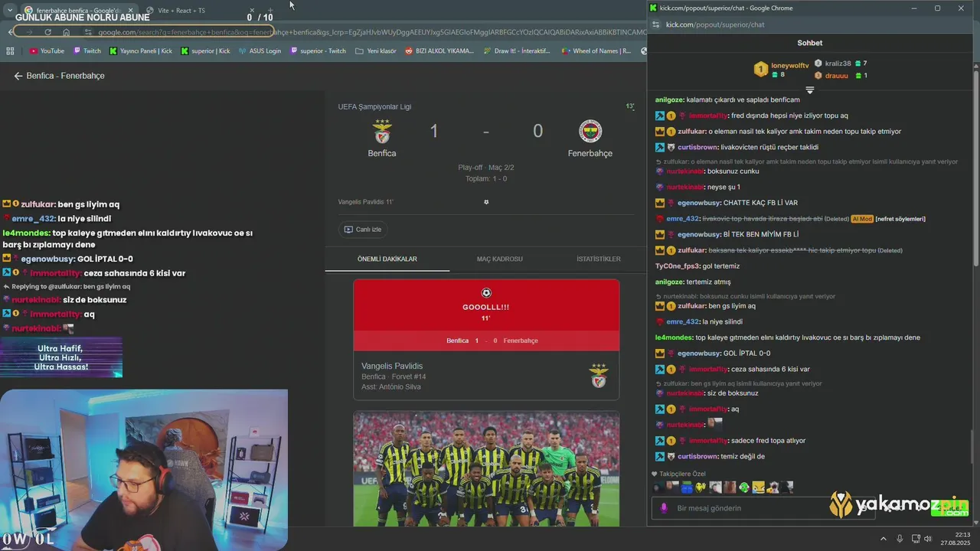The width and height of the screenshot is (980, 551).
Task: Go back with the Benfica - Fenerbahçe arrow
Action: 18,76
